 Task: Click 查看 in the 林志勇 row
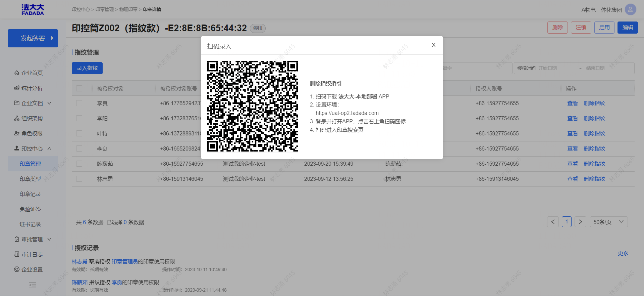[573, 179]
